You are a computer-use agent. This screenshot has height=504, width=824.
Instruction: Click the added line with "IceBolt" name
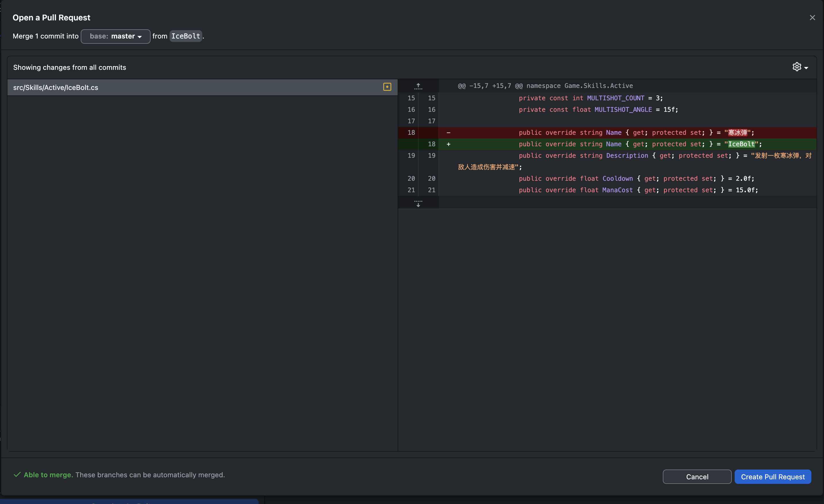(x=607, y=144)
